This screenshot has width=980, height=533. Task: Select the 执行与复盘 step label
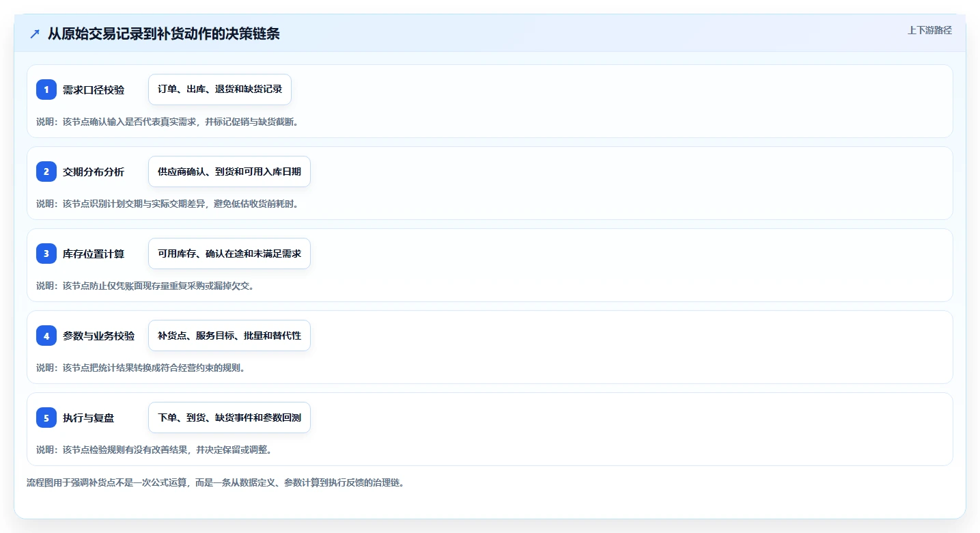point(89,418)
